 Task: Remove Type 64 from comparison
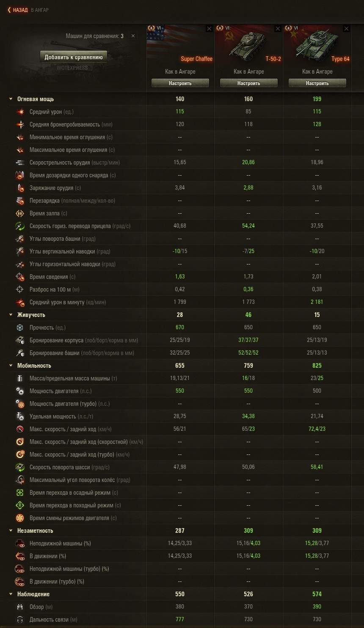[346, 29]
